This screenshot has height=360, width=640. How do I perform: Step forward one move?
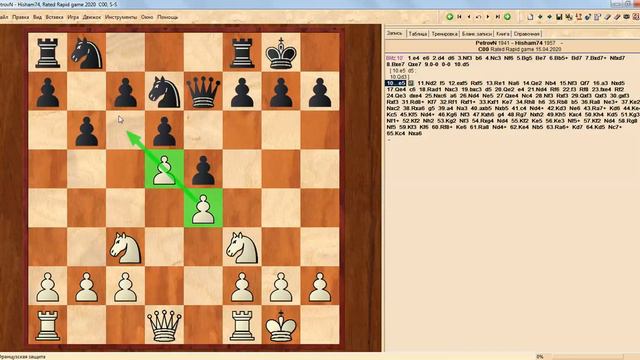488,17
